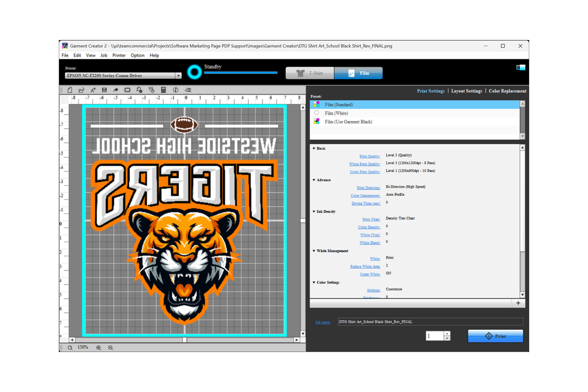Switch to Film printing mode
This screenshot has height=392, width=588.
(359, 73)
